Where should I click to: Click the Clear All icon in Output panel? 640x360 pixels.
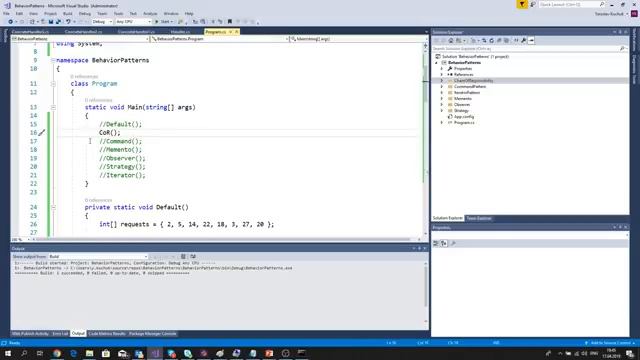click(x=183, y=256)
